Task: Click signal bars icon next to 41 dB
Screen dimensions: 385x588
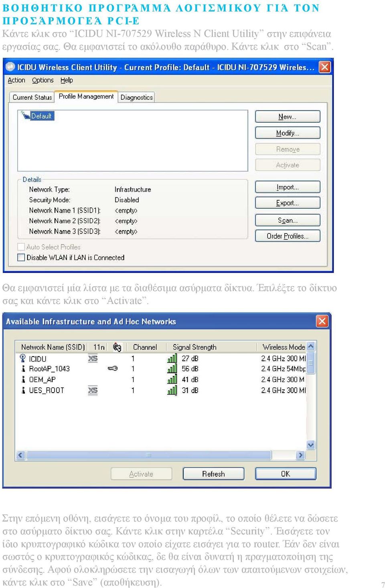Action: (172, 379)
